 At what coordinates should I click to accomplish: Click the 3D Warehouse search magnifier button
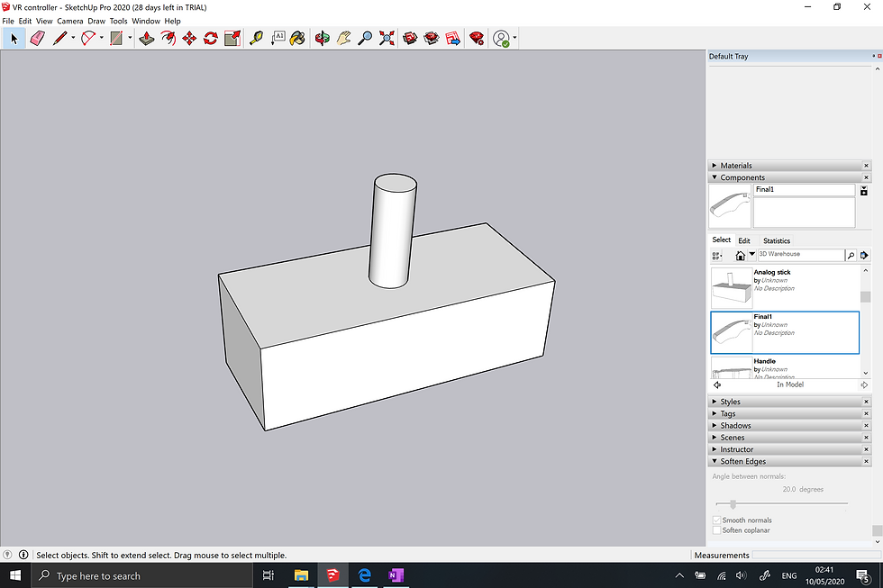click(x=851, y=256)
